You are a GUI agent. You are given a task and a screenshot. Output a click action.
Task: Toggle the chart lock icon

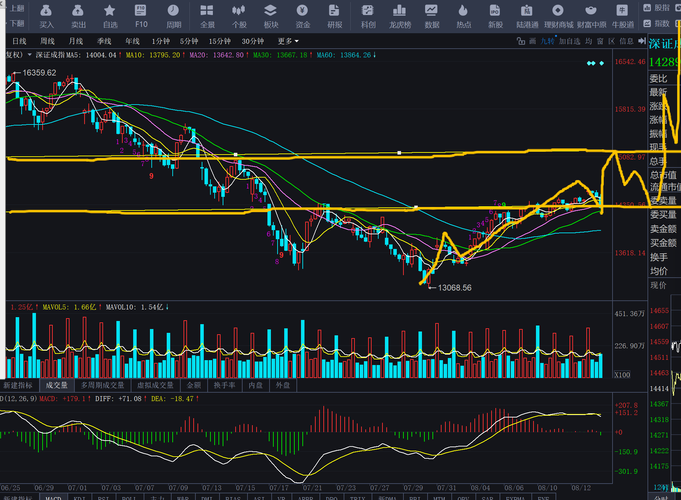(521, 41)
